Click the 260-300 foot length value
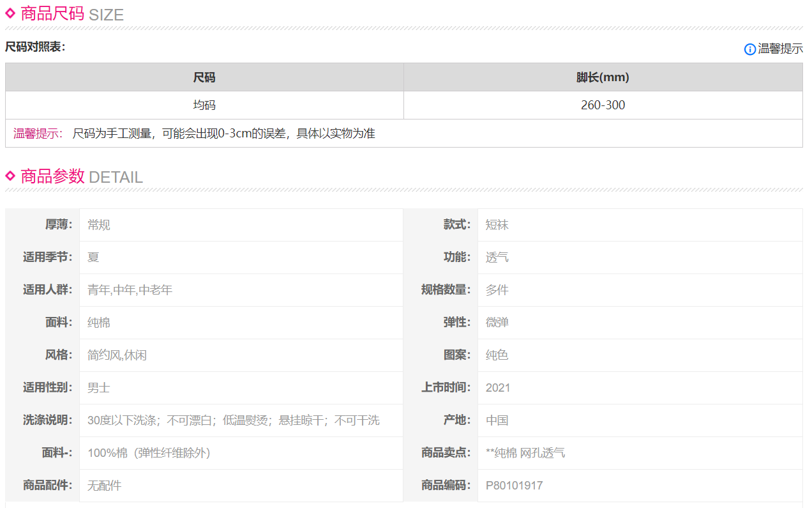Image resolution: width=812 pixels, height=508 pixels. click(x=603, y=105)
